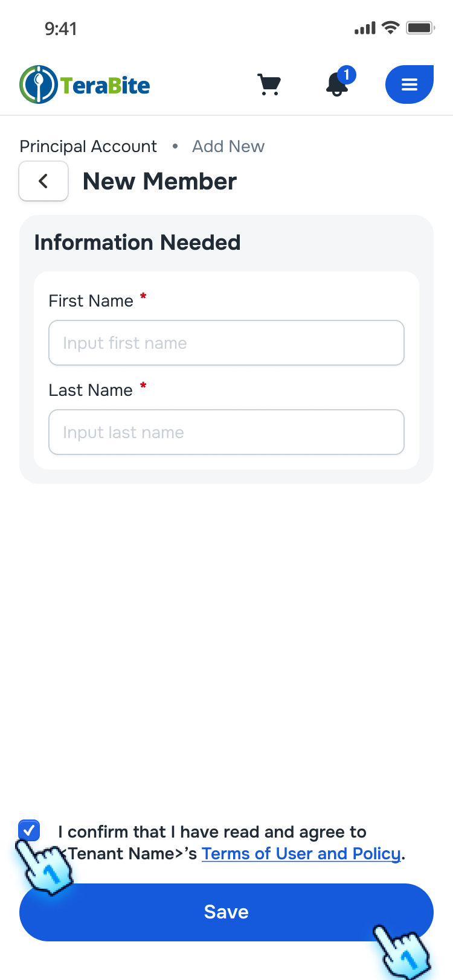Click the Wi-Fi status icon
453x980 pixels.
(x=390, y=27)
